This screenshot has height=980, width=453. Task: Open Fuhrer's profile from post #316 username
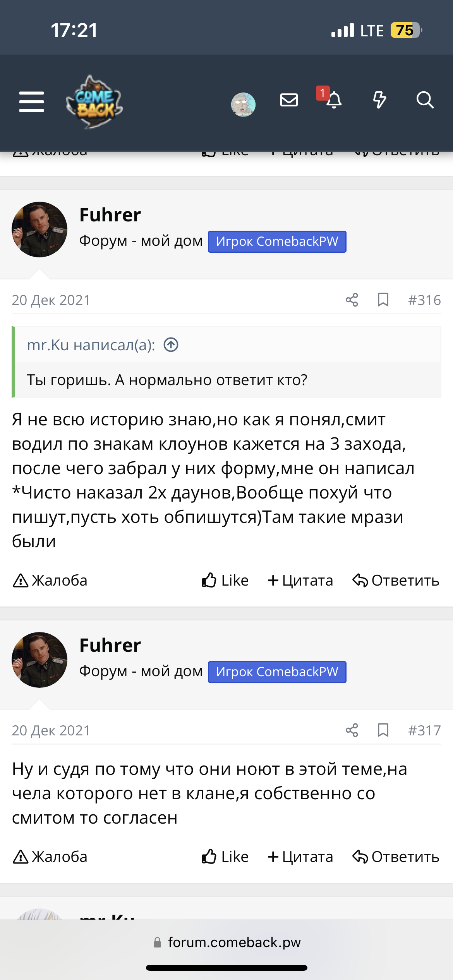point(110,215)
